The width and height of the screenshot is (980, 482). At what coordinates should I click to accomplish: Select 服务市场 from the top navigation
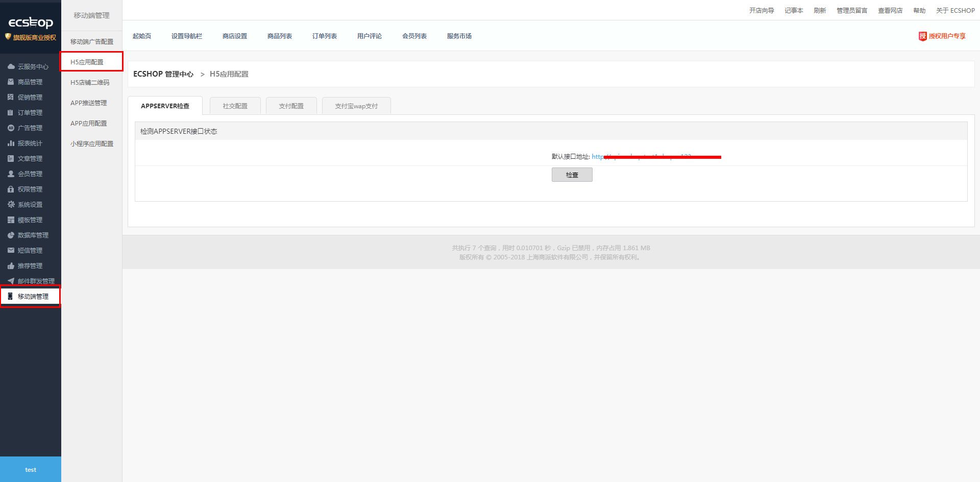459,36
